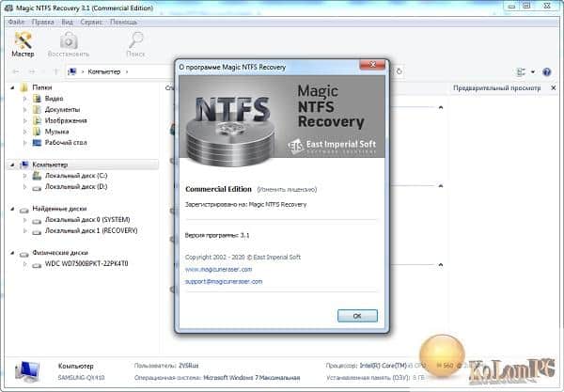Click Локальный диск 1 (RECOVERY) disk icon
This screenshot has height=392, width=564.
(37, 231)
